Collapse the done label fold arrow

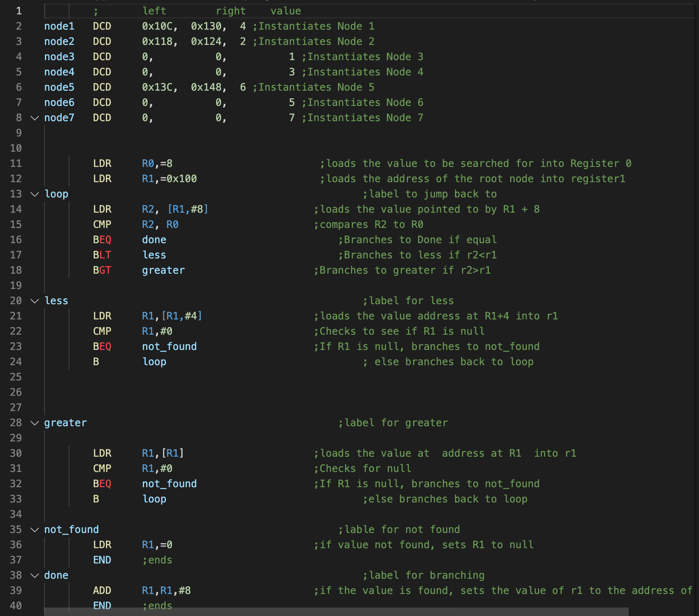coord(35,575)
